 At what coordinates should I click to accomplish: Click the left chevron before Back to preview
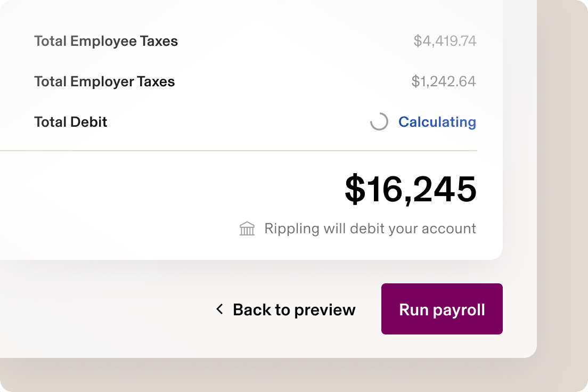pyautogui.click(x=219, y=309)
